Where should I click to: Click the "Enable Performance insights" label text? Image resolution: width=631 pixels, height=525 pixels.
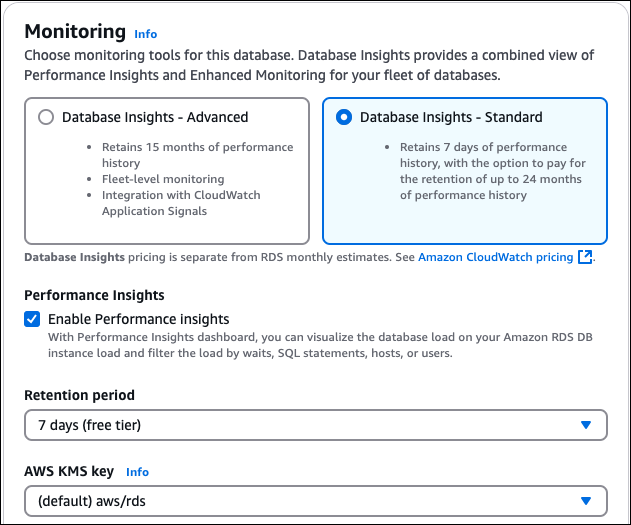coord(139,319)
